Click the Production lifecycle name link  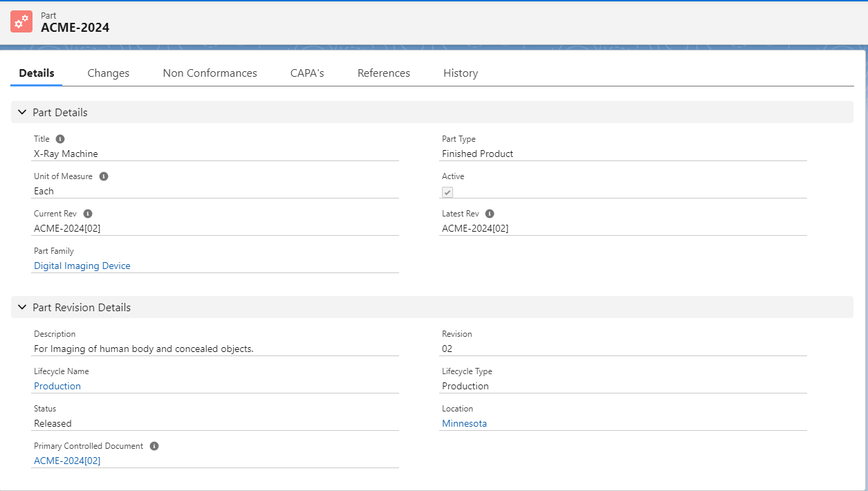coord(57,386)
